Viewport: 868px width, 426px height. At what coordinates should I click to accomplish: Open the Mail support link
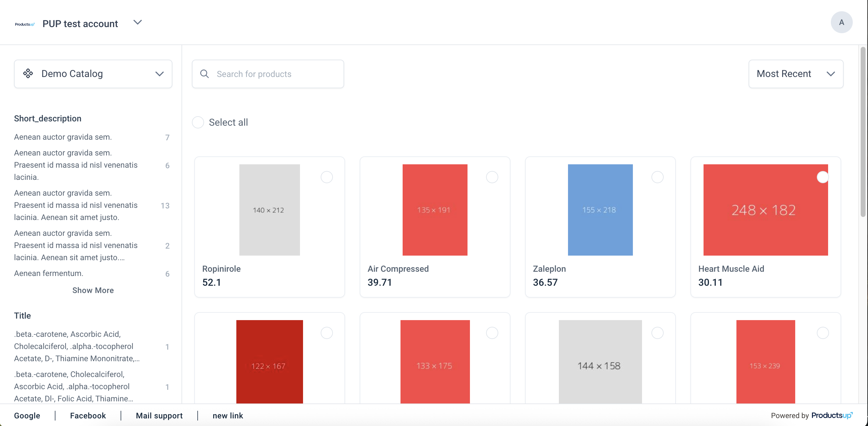pyautogui.click(x=159, y=416)
